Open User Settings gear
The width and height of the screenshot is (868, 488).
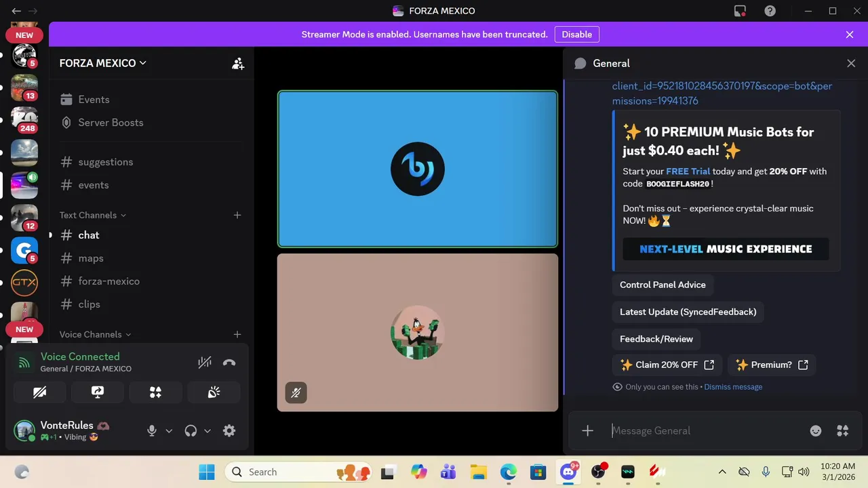click(229, 430)
